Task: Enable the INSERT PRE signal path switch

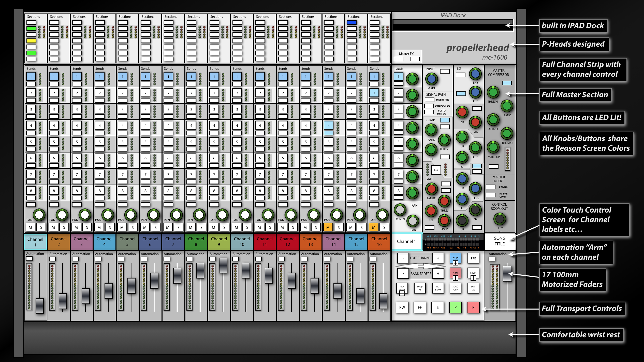Action: (x=429, y=100)
